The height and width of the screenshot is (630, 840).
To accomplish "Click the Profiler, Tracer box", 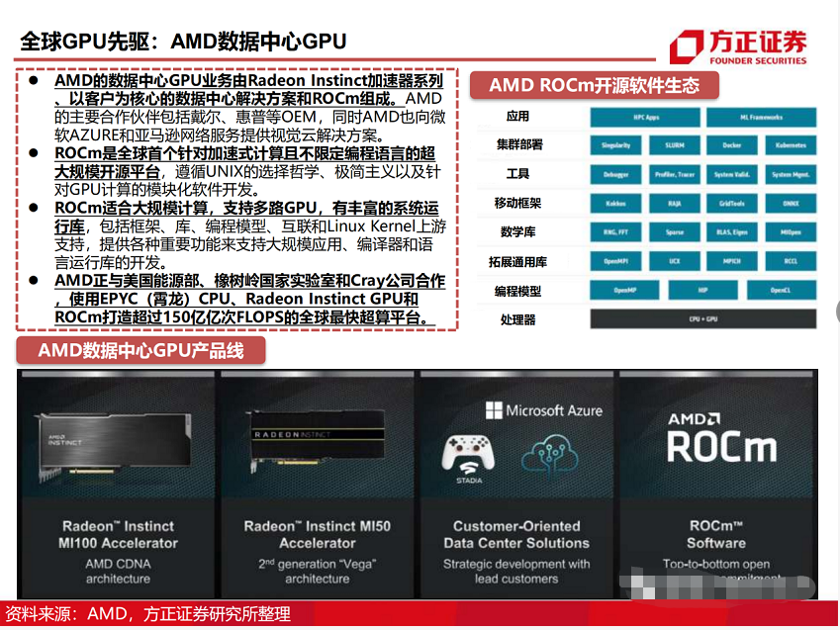I will click(x=675, y=175).
